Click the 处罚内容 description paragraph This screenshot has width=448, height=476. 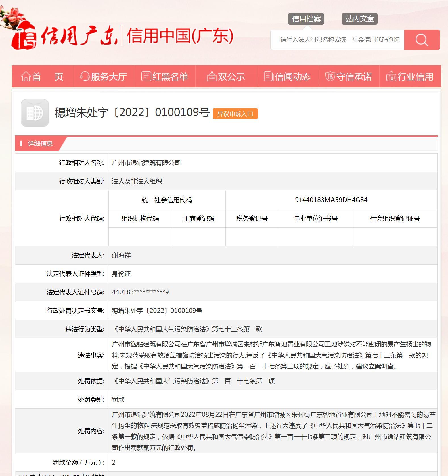coord(273,431)
